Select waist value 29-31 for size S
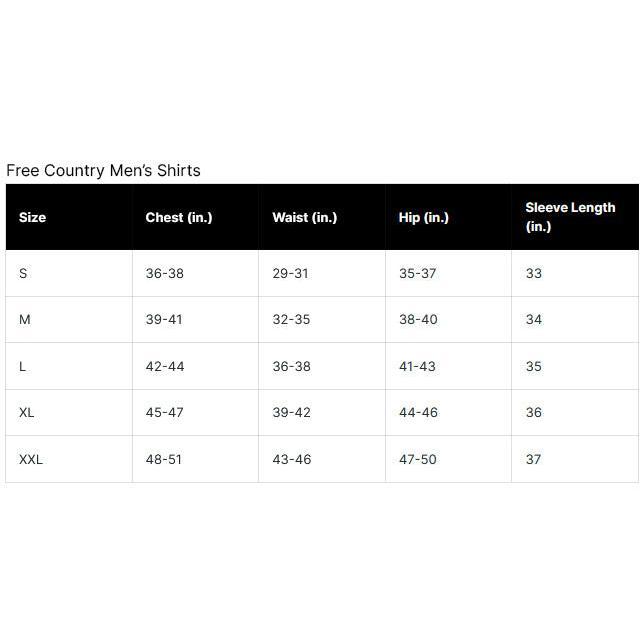The image size is (642, 642). pos(291,273)
